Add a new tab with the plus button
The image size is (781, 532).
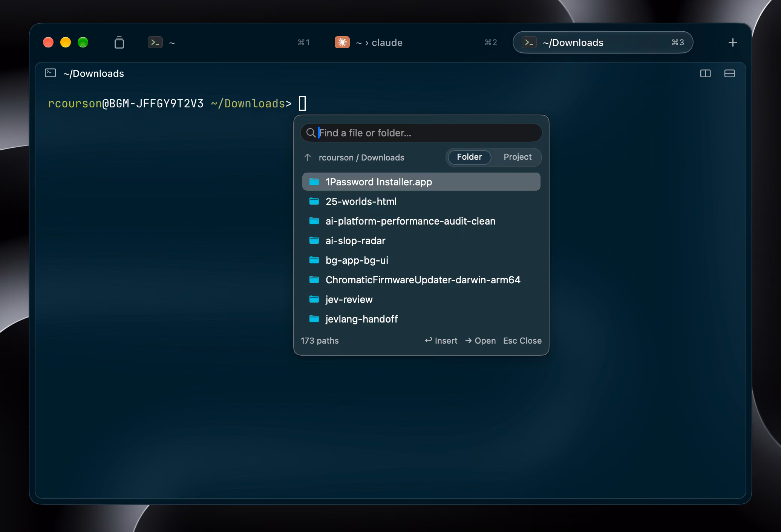click(x=732, y=42)
